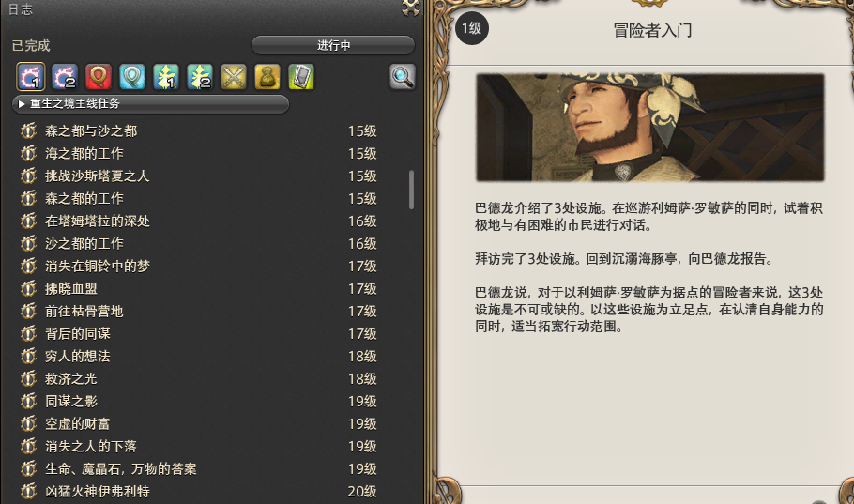Switch to the 进行中 tab
This screenshot has width=854, height=504.
point(333,45)
